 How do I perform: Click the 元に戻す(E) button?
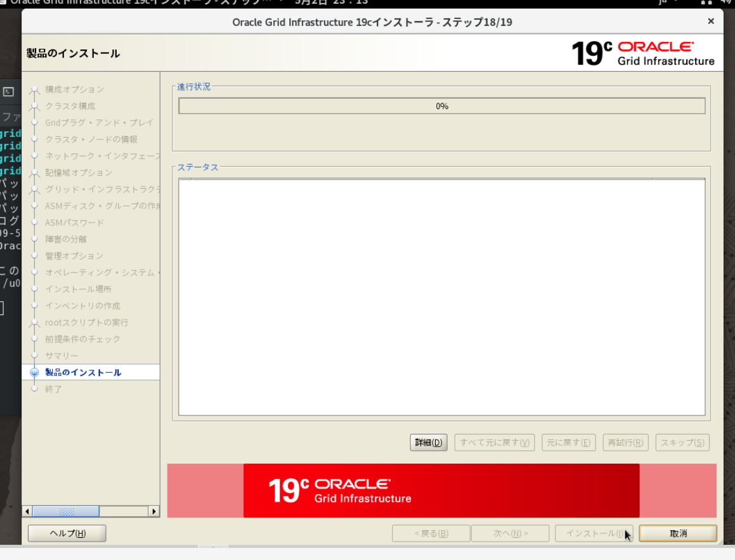pyautogui.click(x=569, y=443)
